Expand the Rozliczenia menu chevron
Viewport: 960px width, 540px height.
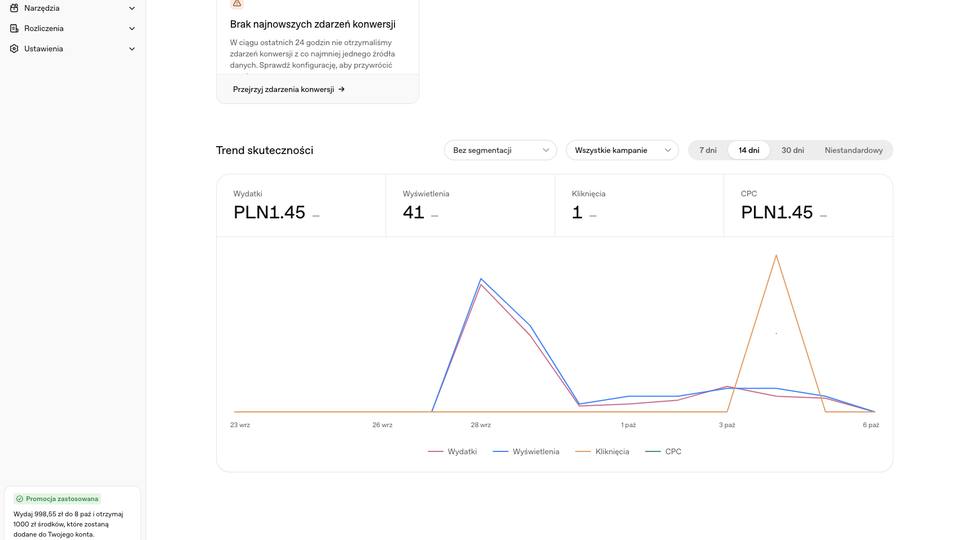[x=132, y=29]
